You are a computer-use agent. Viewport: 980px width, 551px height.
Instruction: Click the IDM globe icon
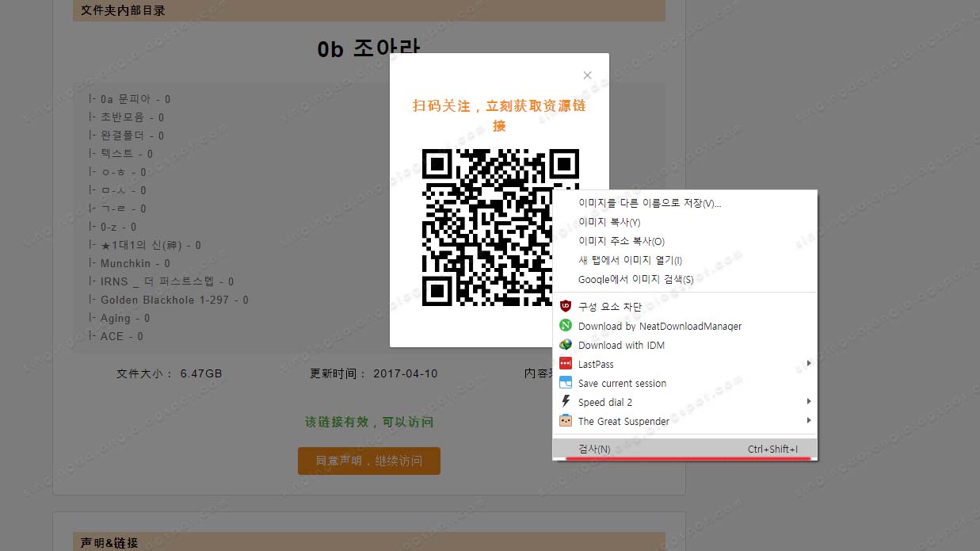click(x=566, y=344)
